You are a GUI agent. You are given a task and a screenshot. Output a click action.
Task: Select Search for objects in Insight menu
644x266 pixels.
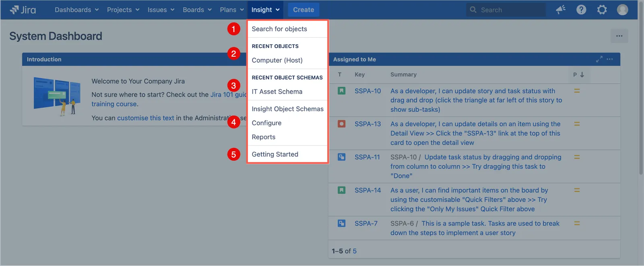pyautogui.click(x=287, y=29)
